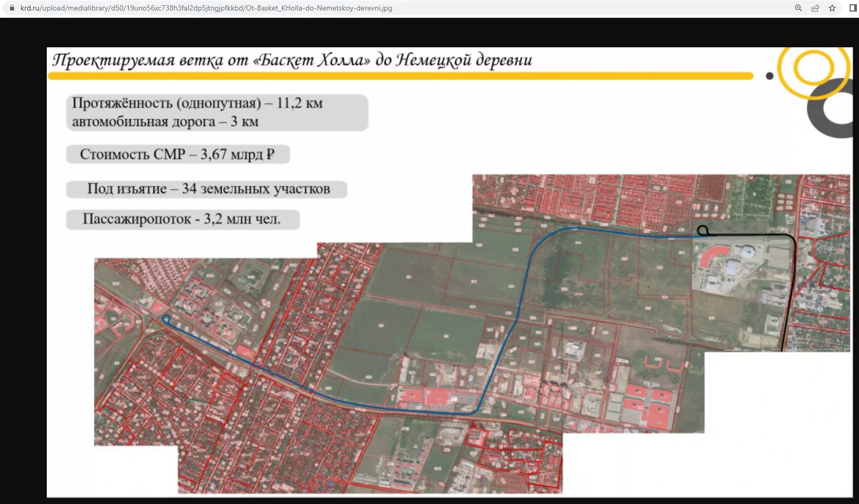The width and height of the screenshot is (859, 504).
Task: Click the slide title about Баскет Холла
Action: click(292, 60)
